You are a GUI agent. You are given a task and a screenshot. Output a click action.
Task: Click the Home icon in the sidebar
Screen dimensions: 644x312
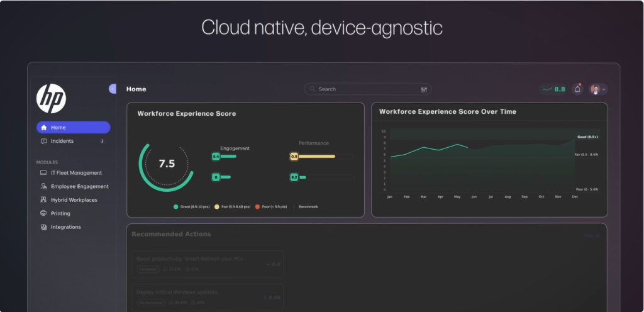(43, 128)
